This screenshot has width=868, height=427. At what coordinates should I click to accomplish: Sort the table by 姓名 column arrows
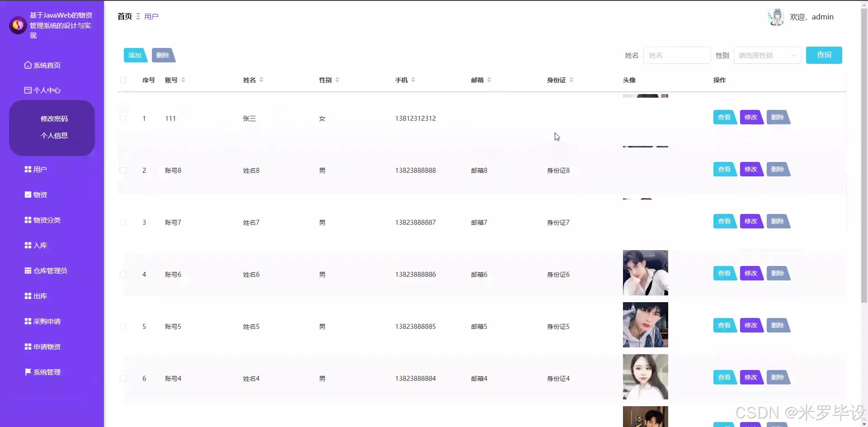(261, 80)
